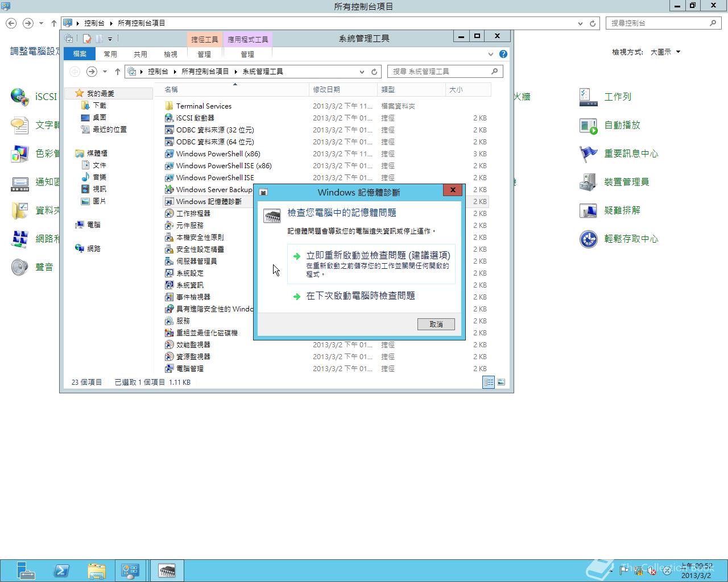Select 本機安全性原則 icon

point(169,237)
